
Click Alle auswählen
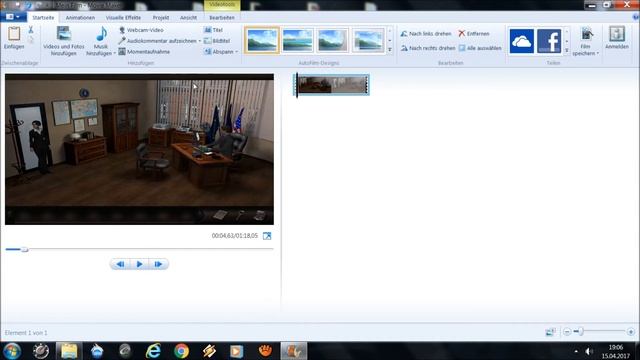480,48
